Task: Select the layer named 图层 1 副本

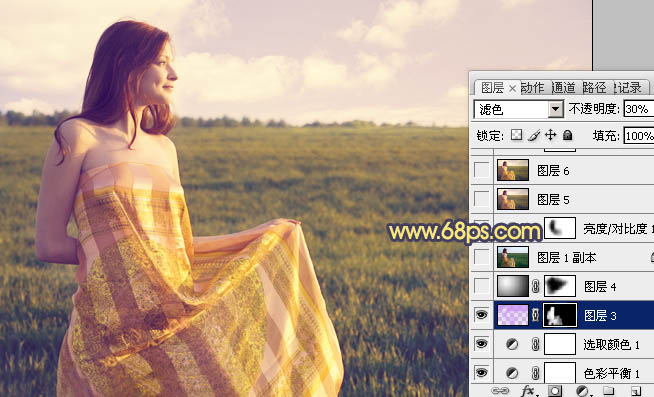Action: 566,258
